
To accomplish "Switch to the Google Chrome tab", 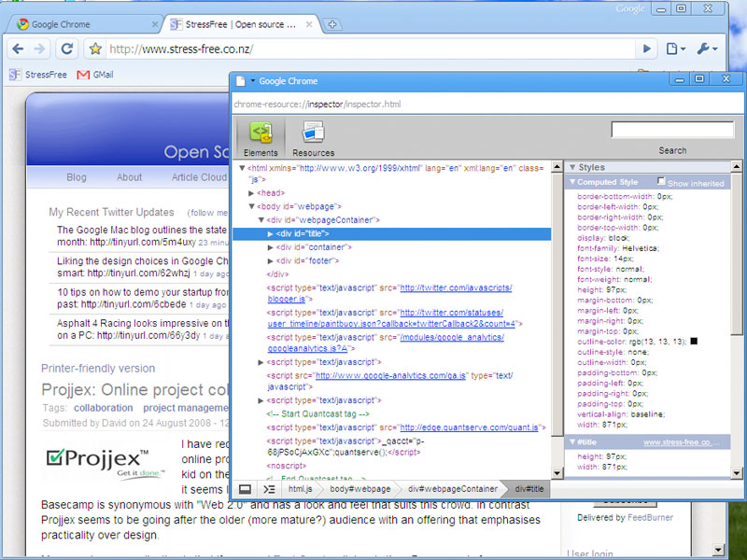I will 81,24.
